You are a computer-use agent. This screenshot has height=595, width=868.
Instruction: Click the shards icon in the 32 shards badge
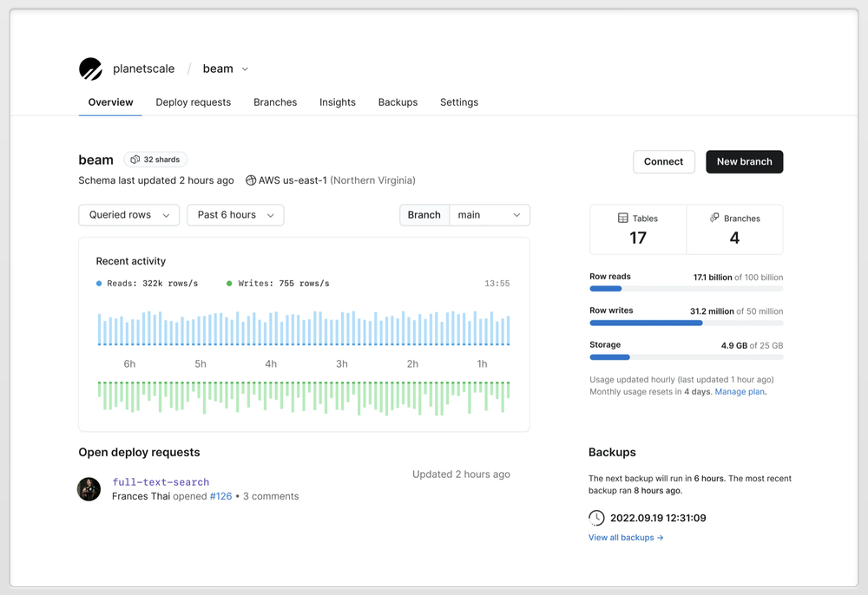pos(135,160)
